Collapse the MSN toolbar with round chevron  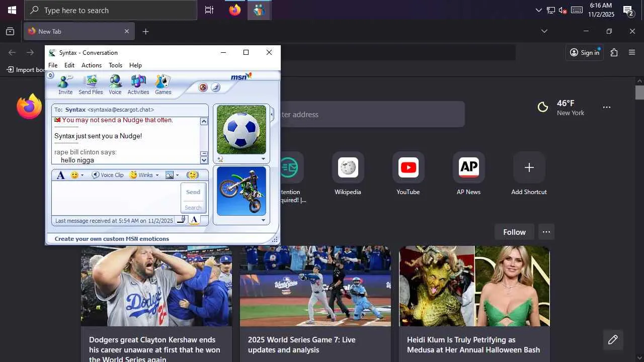[x=50, y=75]
